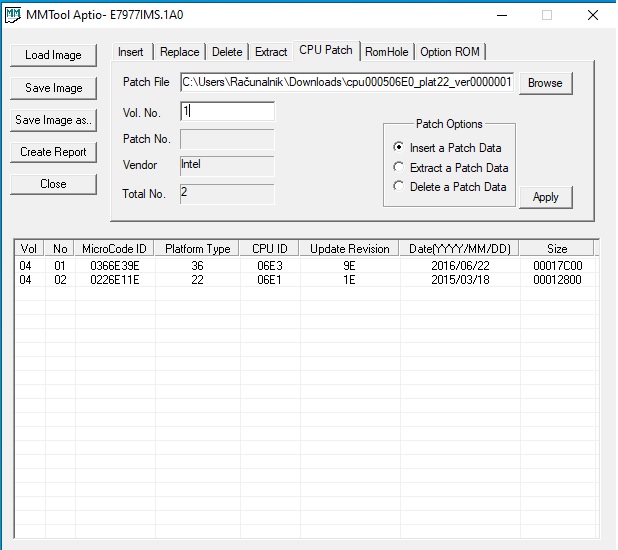Click the Vol. No. input field
The width and height of the screenshot is (618, 550).
pos(227,112)
